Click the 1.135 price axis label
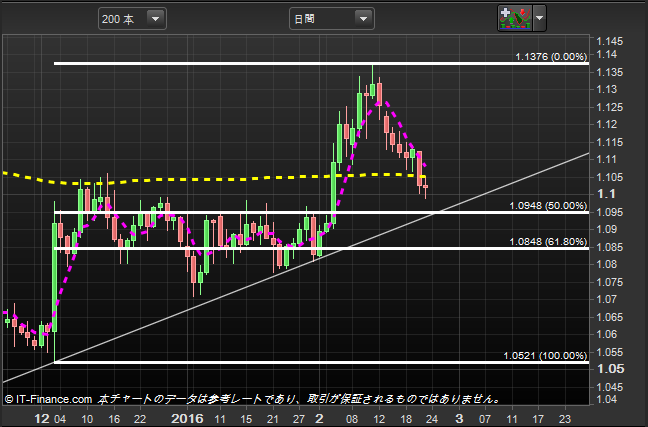The width and height of the screenshot is (648, 427). [x=609, y=72]
